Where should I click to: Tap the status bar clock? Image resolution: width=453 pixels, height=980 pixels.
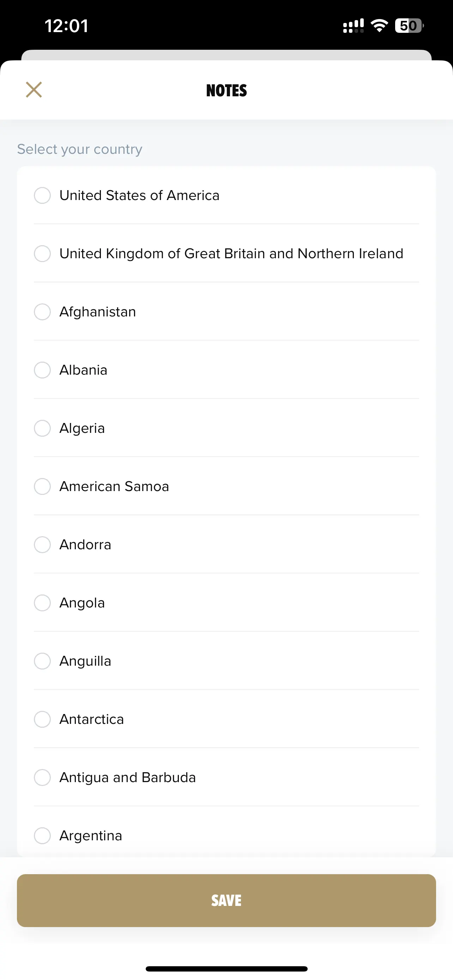coord(66,26)
